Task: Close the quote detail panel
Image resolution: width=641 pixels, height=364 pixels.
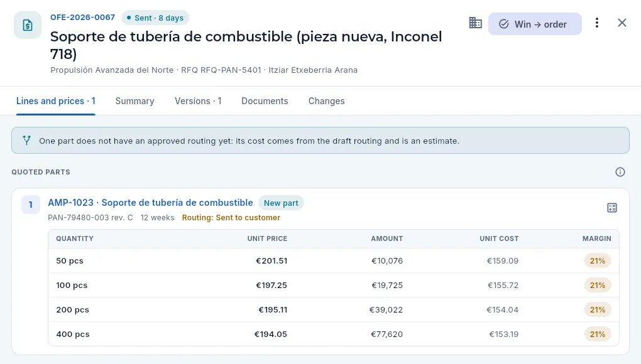Action: pyautogui.click(x=622, y=23)
